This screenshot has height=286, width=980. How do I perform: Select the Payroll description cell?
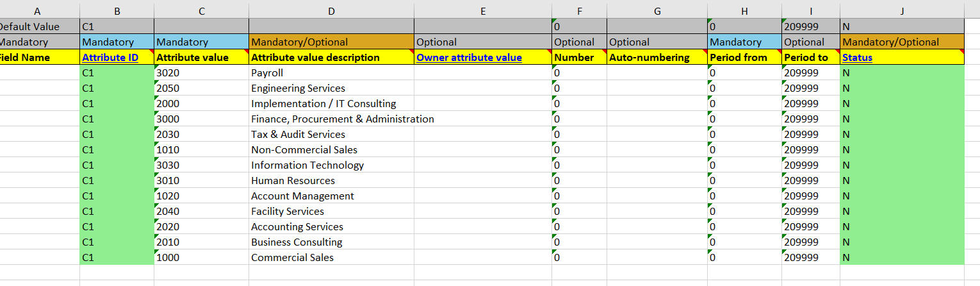(331, 72)
